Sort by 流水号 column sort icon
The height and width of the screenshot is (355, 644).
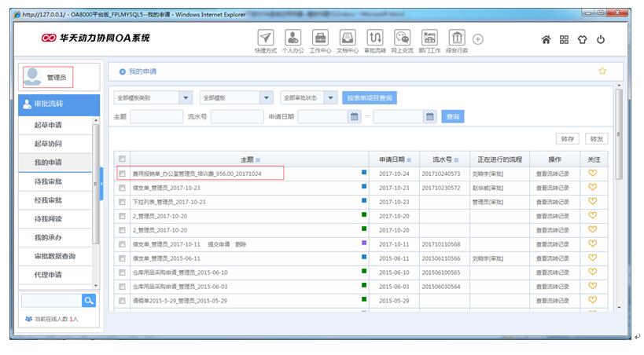tap(456, 159)
